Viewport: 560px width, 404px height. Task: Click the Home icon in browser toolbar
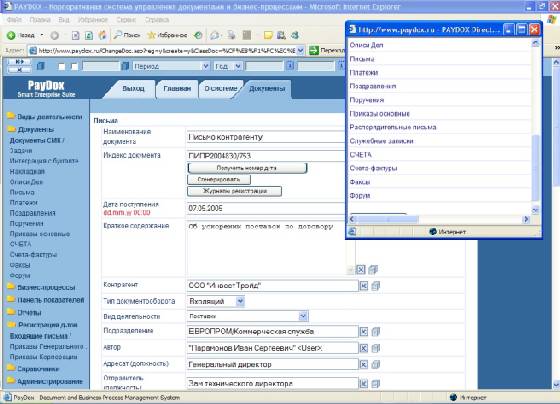coord(102,35)
